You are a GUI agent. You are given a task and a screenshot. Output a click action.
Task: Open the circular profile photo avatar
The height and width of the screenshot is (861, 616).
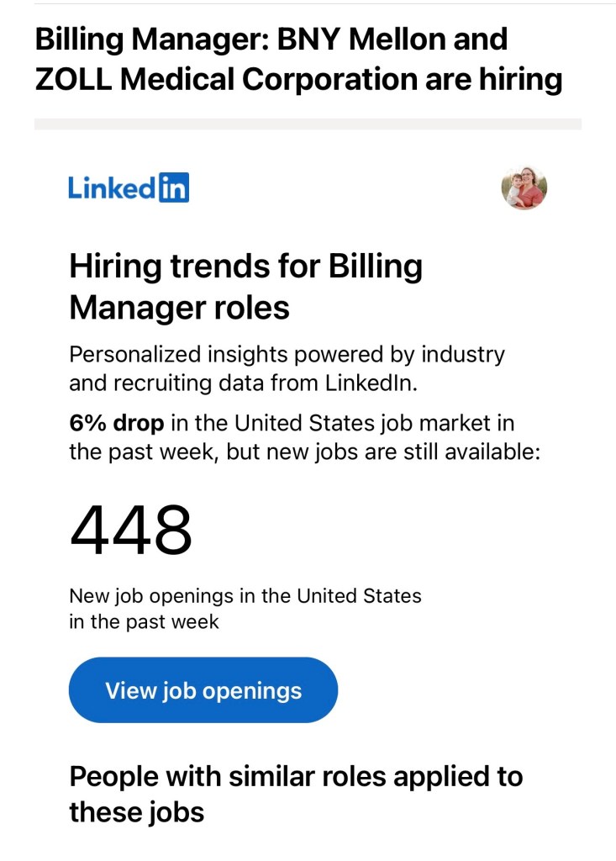coord(524,188)
